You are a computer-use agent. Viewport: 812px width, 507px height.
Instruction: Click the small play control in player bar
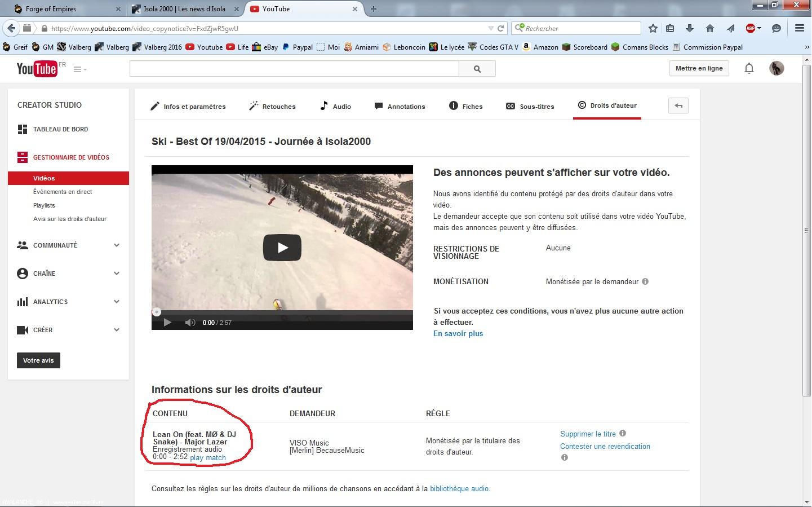click(x=167, y=323)
